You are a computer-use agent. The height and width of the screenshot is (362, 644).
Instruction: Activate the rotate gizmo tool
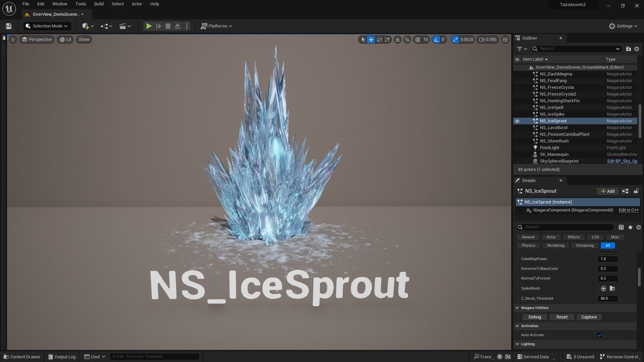point(379,39)
